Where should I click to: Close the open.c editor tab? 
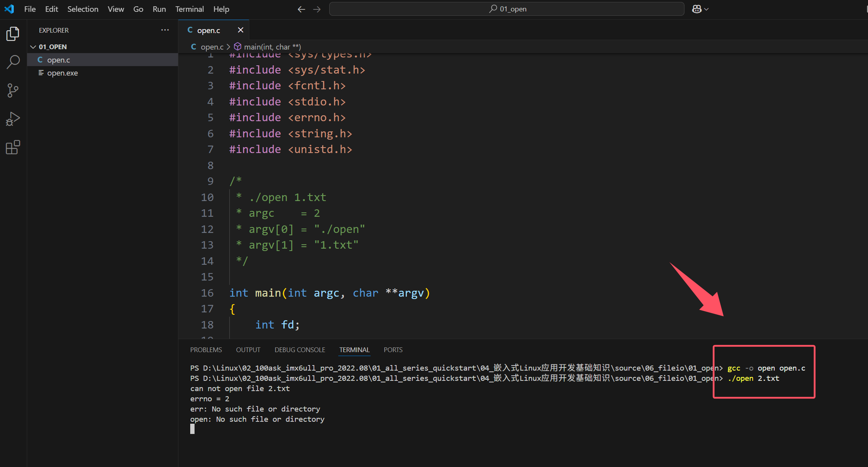(x=241, y=30)
